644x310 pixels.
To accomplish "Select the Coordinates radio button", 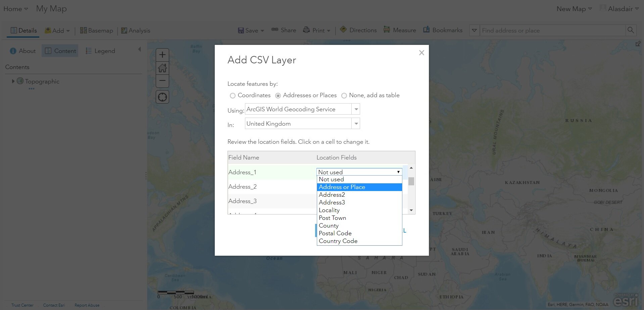I will 233,96.
